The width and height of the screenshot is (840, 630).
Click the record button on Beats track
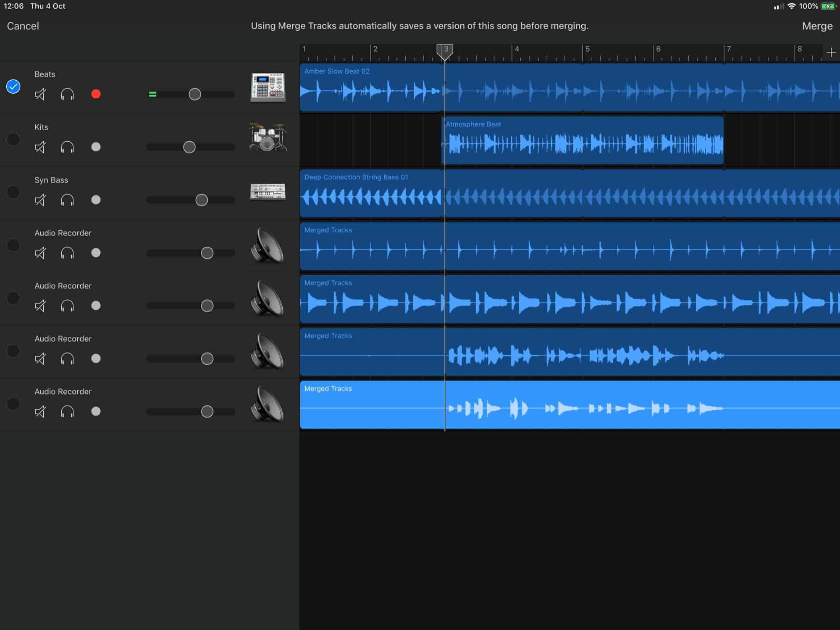click(x=95, y=94)
